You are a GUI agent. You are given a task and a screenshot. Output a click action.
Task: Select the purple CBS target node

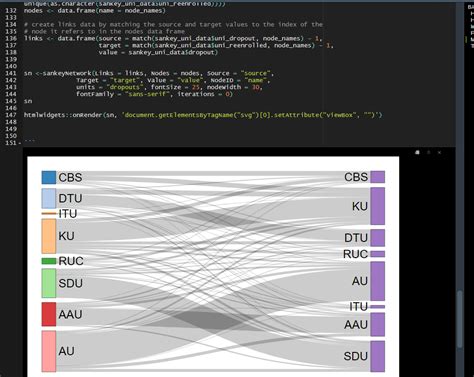point(378,177)
